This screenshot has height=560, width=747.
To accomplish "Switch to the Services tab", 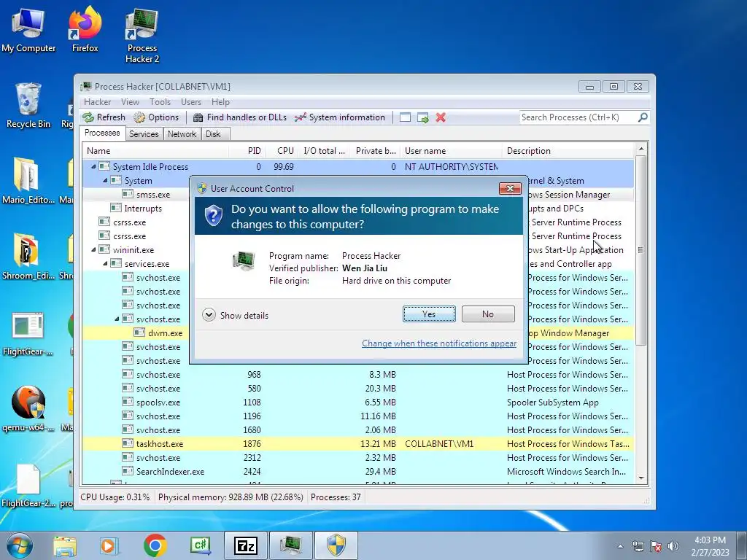I will tap(144, 134).
